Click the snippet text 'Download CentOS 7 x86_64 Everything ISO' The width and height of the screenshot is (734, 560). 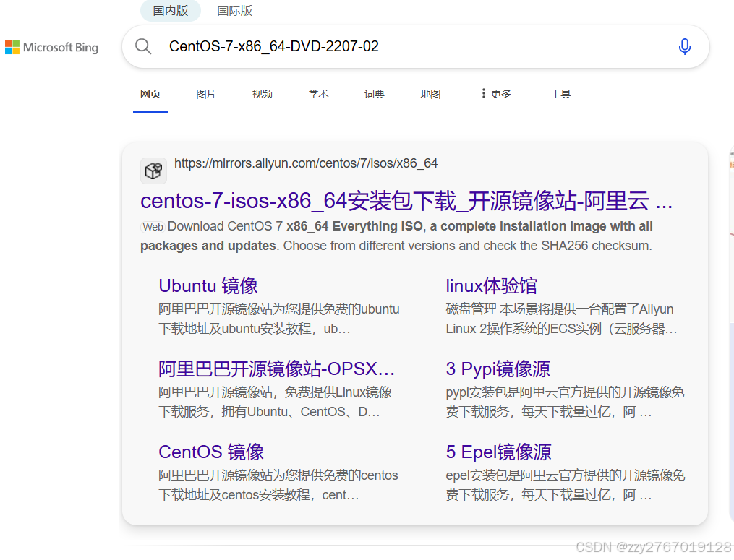(x=295, y=226)
